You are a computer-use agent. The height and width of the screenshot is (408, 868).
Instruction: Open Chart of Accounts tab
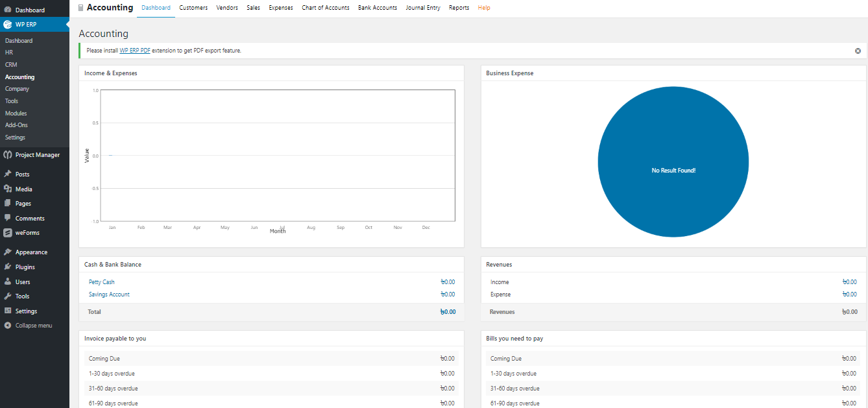tap(326, 8)
